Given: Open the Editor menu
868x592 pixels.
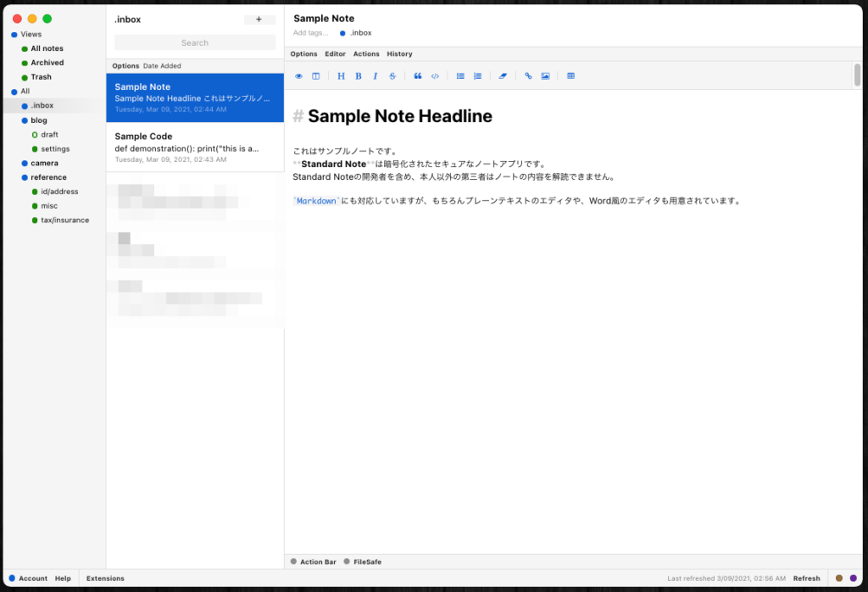Looking at the screenshot, I should click(x=335, y=53).
